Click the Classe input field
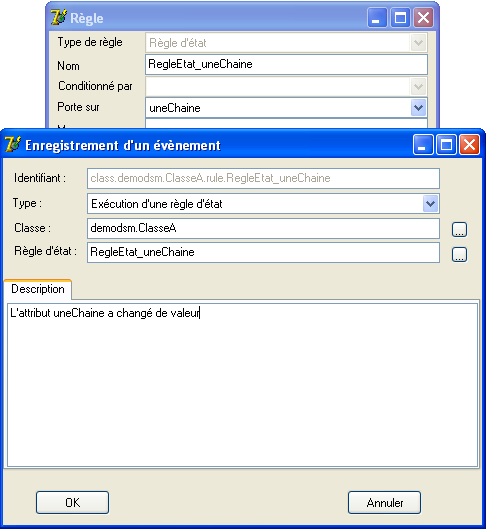The image size is (486, 529). pyautogui.click(x=263, y=228)
